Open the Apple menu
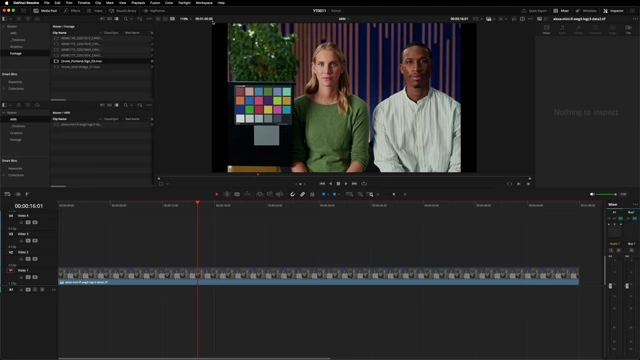 (x=6, y=3)
